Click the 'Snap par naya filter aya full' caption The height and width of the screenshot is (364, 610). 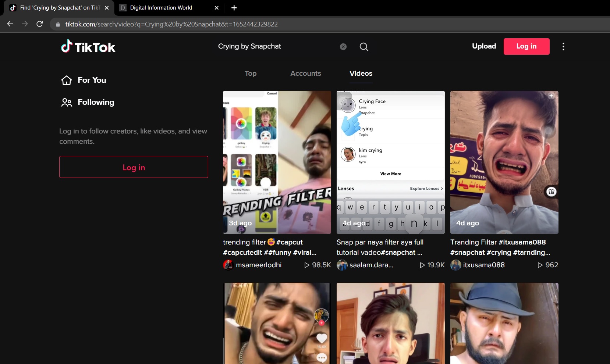[x=380, y=242]
